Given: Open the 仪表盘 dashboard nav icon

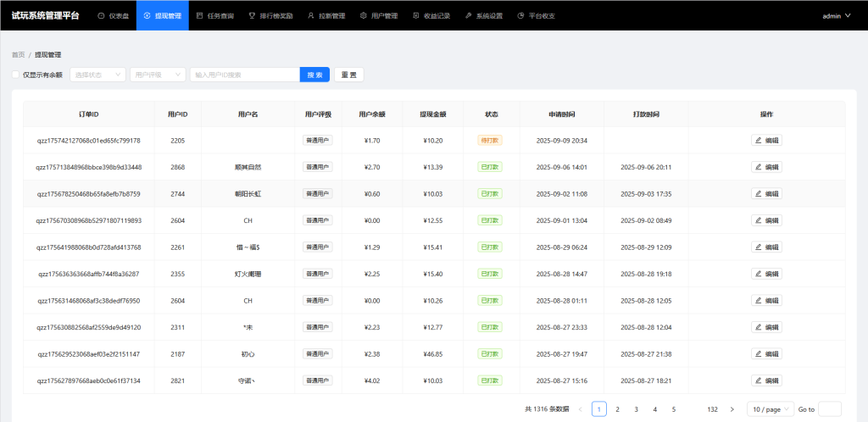Looking at the screenshot, I should (102, 15).
